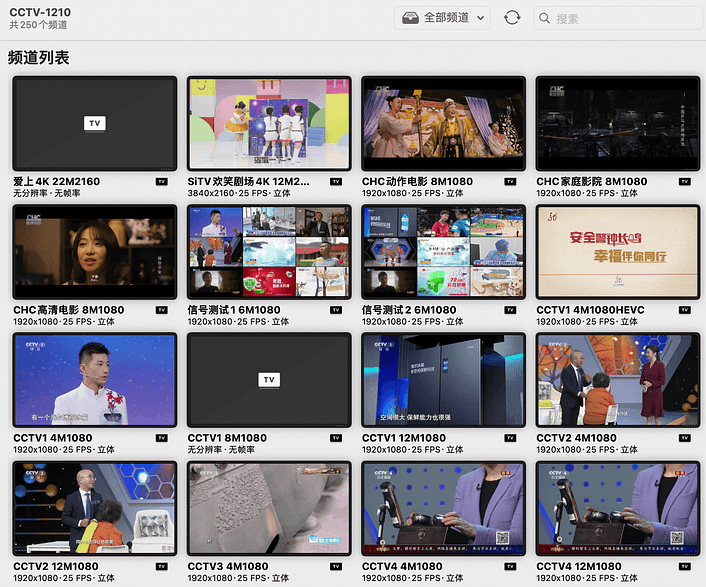Open the 全部频道 channel filter dropdown
This screenshot has width=706, height=587.
tap(442, 18)
